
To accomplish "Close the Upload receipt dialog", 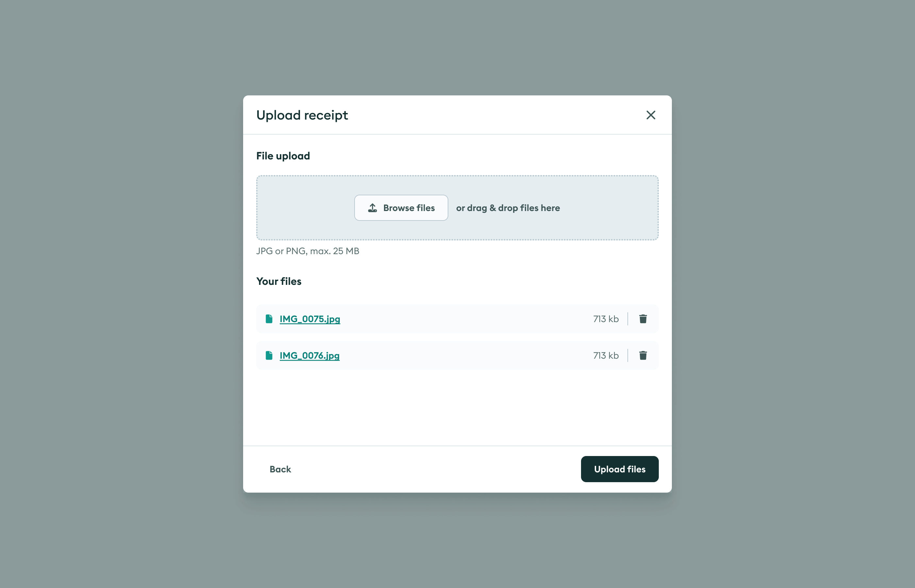I will coord(651,115).
